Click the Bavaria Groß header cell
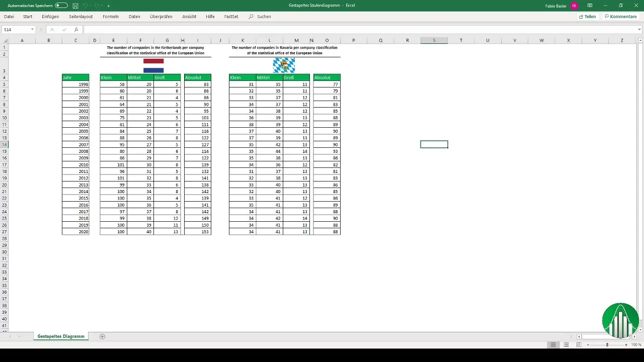 (x=296, y=77)
